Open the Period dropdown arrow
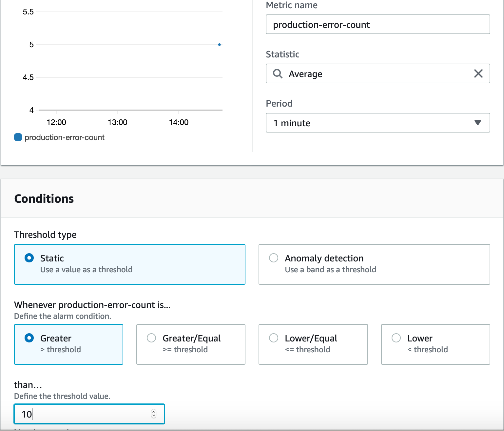The height and width of the screenshot is (431, 504). [x=477, y=123]
